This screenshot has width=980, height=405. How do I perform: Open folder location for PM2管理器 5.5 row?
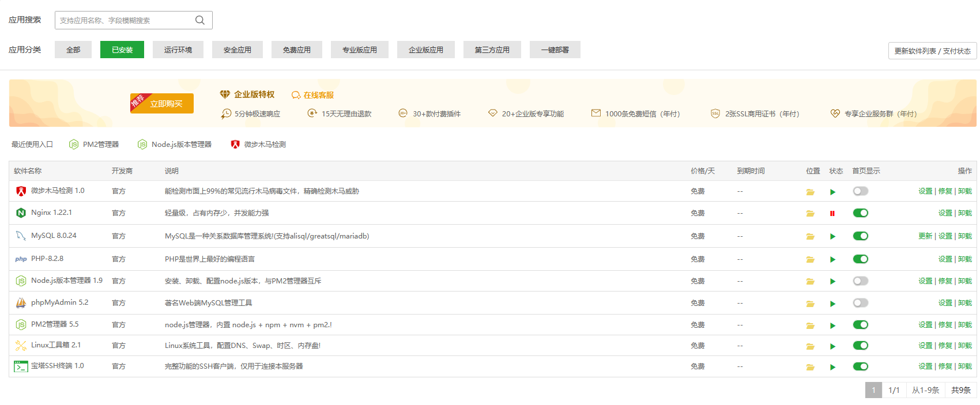tap(810, 325)
